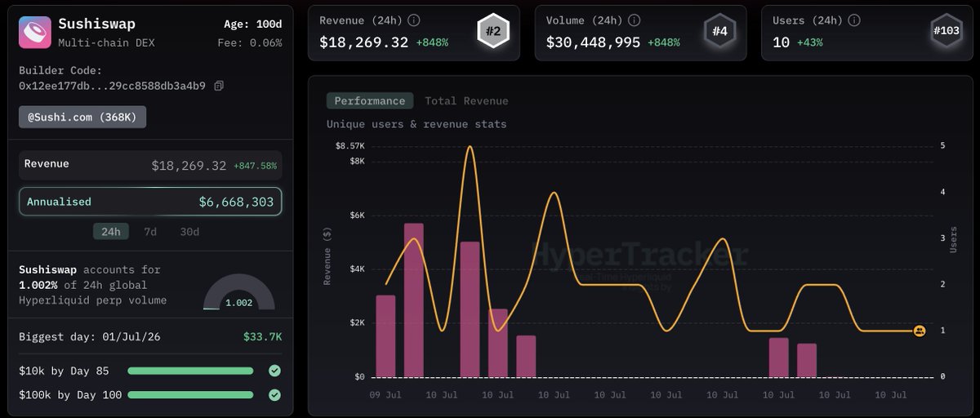Image resolution: width=980 pixels, height=418 pixels.
Task: Click the $6K y-axis label
Action: (x=359, y=216)
